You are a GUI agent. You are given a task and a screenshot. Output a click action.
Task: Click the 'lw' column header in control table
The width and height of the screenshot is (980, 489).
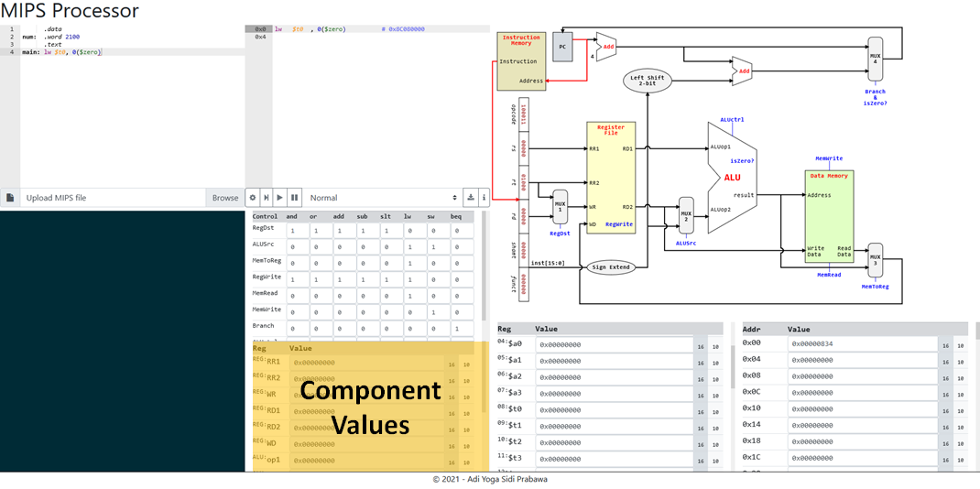pyautogui.click(x=408, y=217)
